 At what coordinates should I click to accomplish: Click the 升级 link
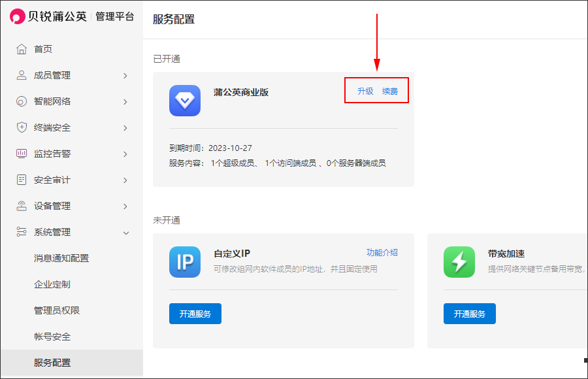click(365, 91)
